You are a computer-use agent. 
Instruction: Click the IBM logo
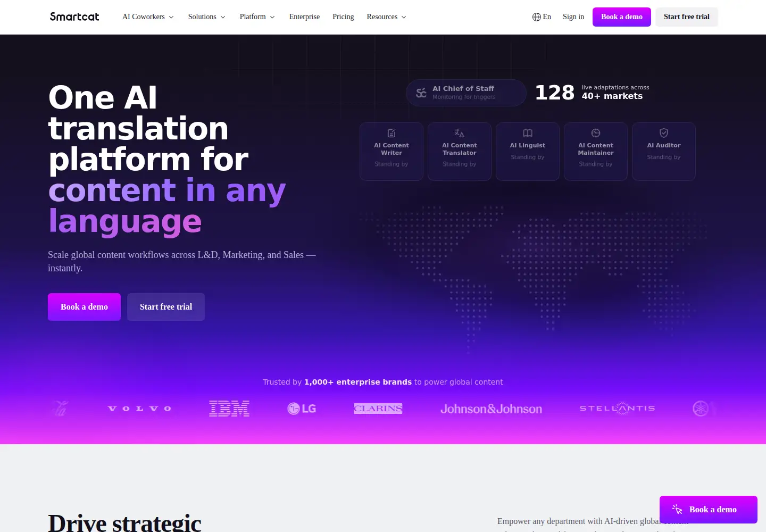229,409
